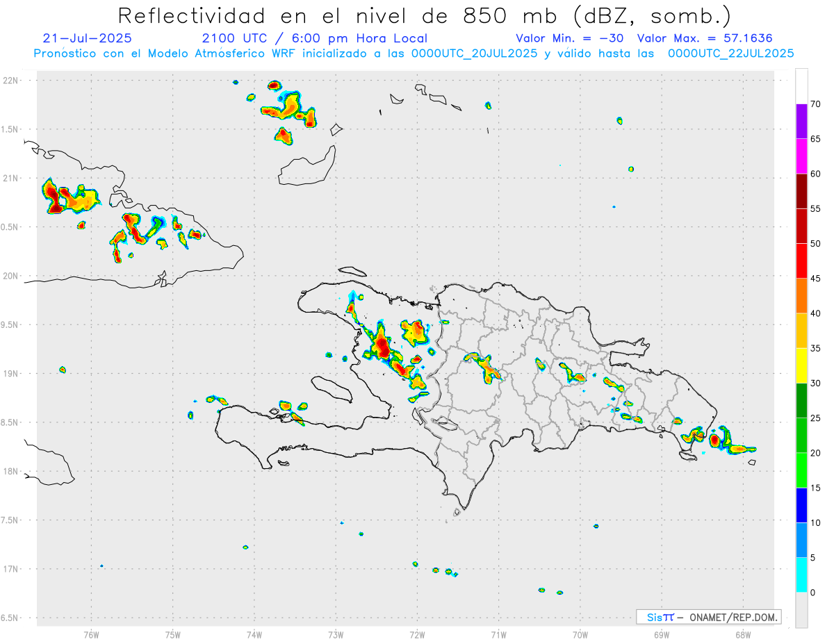
Task: Click the colorbar scale value '35'
Action: click(x=816, y=348)
